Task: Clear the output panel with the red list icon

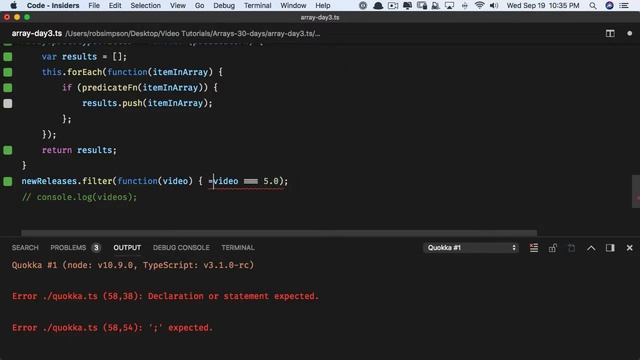Action: pos(533,248)
